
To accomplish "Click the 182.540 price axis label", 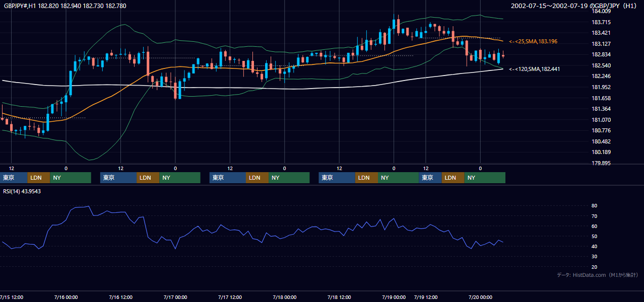I will (601, 65).
